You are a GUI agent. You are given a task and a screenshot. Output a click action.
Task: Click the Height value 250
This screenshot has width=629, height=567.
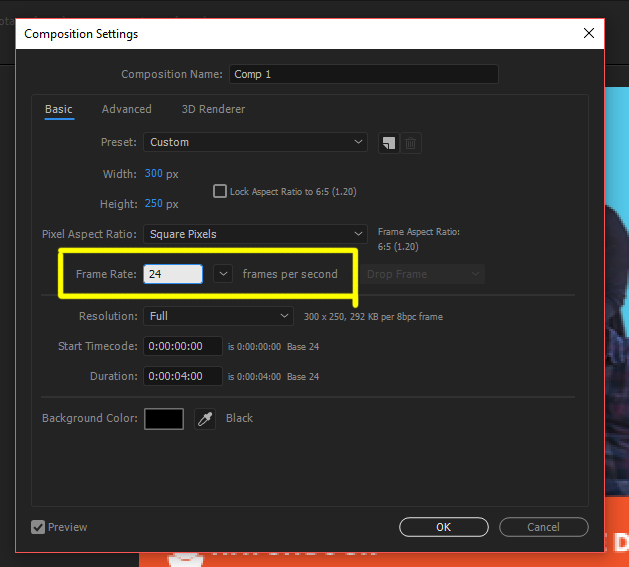pyautogui.click(x=154, y=203)
